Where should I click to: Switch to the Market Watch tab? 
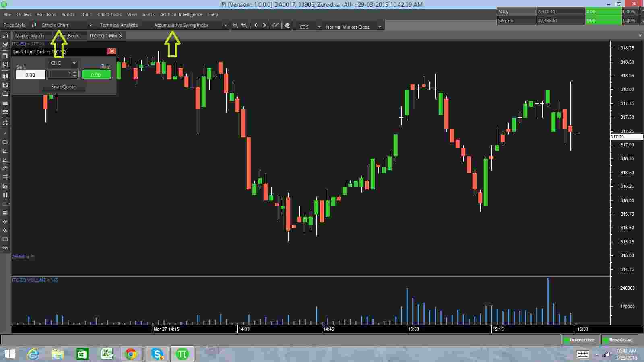29,36
